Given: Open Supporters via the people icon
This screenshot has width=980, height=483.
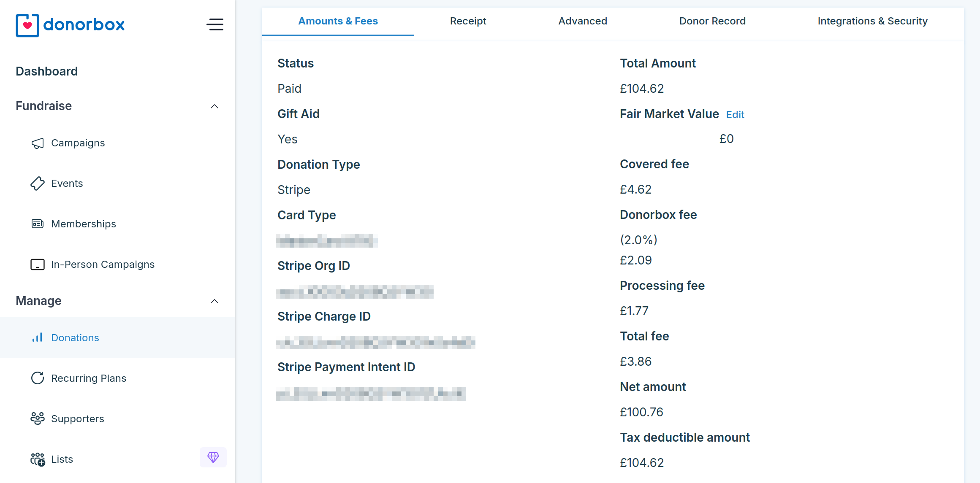Looking at the screenshot, I should pos(38,418).
